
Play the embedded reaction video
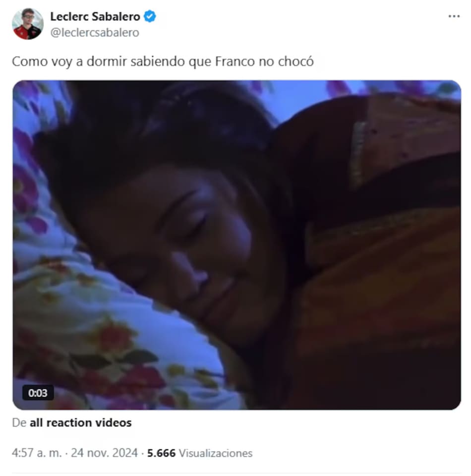236,245
